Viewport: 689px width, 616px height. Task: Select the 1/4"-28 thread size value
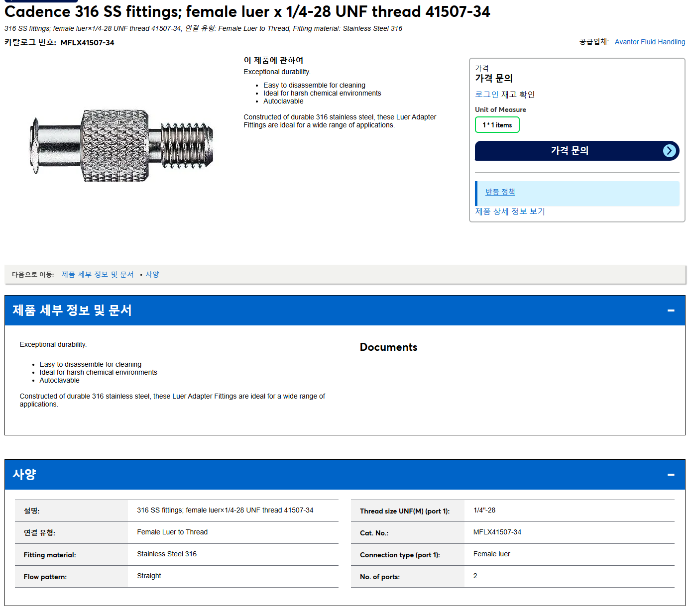pyautogui.click(x=484, y=510)
